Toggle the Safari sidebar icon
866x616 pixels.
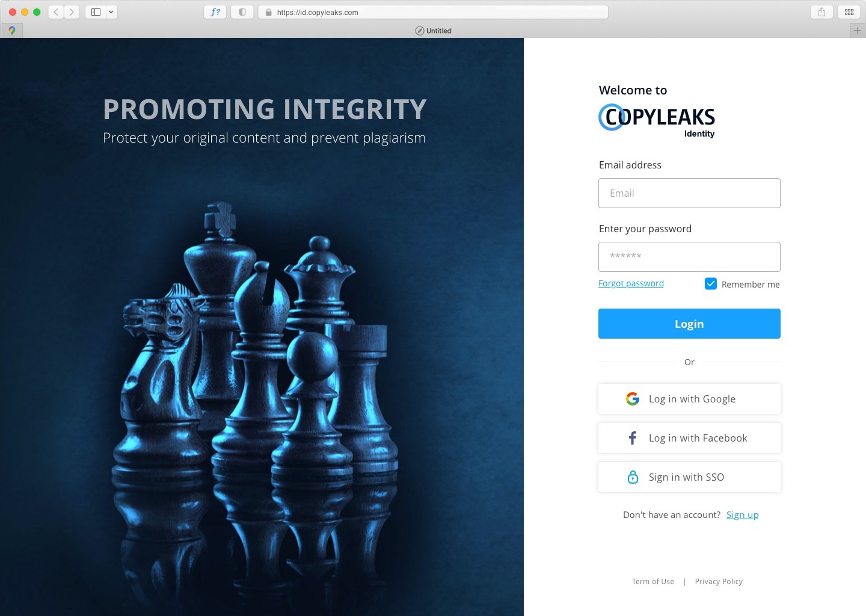[96, 12]
